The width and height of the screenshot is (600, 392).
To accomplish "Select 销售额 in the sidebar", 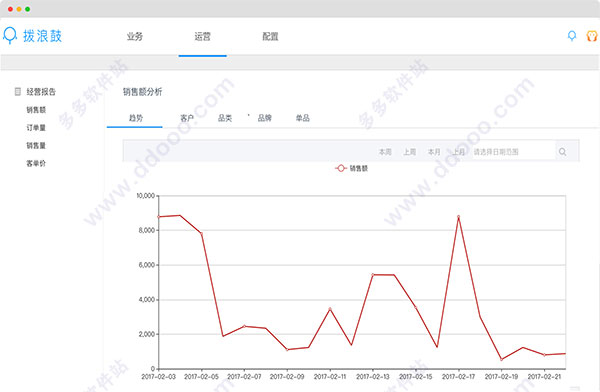I will (36, 110).
